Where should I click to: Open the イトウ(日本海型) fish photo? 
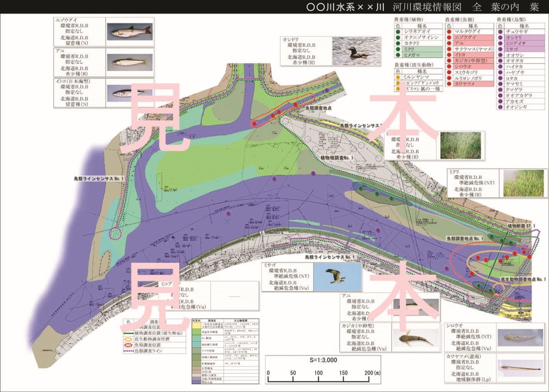(x=130, y=92)
